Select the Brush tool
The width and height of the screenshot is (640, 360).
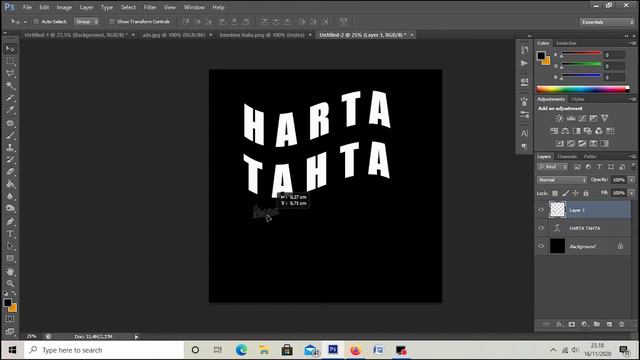pyautogui.click(x=10, y=135)
